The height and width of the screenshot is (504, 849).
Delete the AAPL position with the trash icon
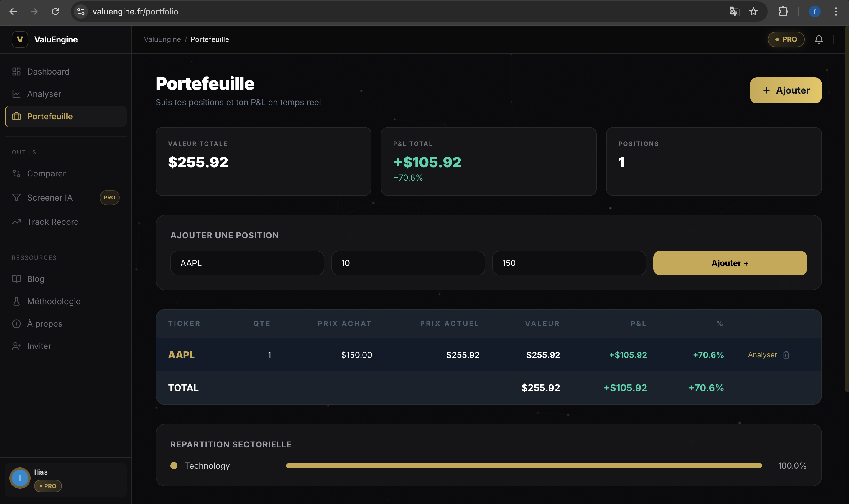coord(786,355)
